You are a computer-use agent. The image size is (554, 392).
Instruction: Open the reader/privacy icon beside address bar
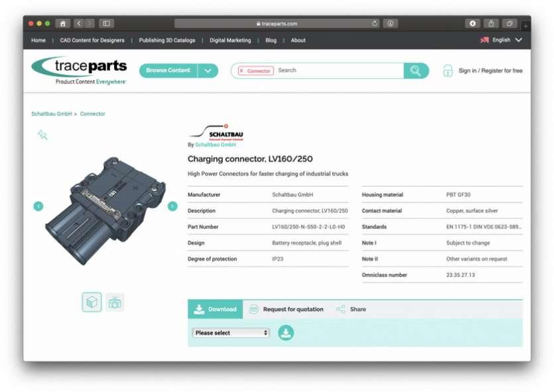390,24
